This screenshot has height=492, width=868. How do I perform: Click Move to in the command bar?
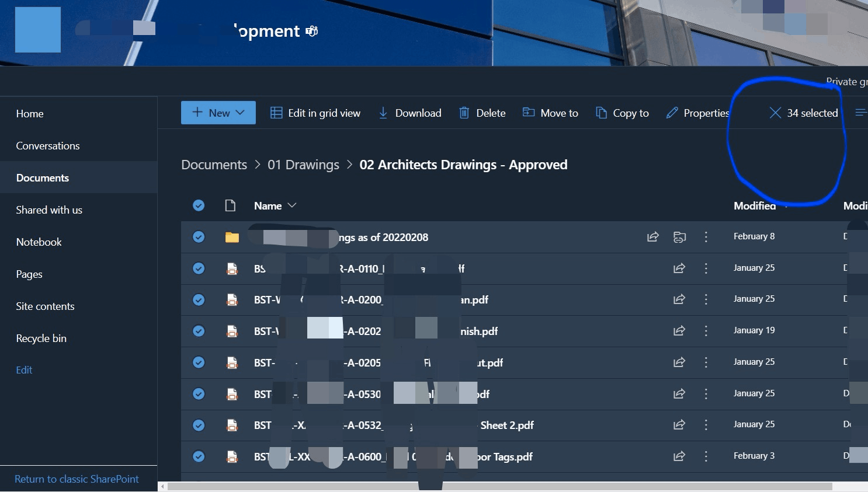pyautogui.click(x=550, y=113)
